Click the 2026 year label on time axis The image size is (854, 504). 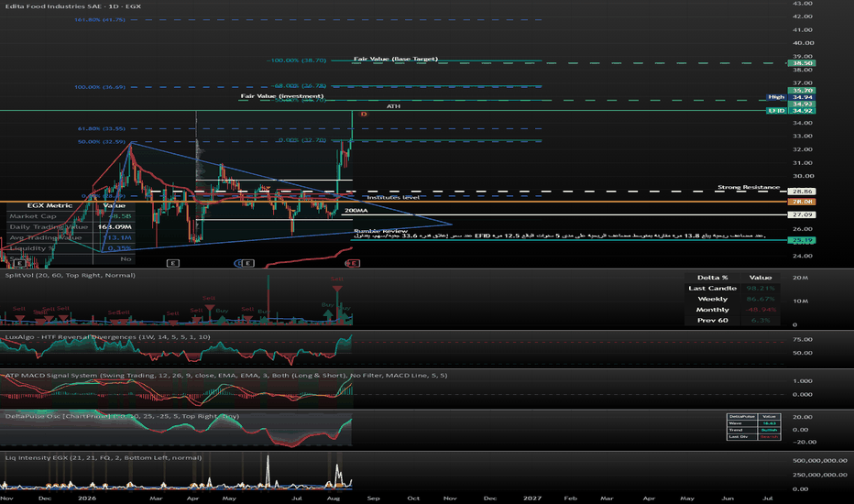click(x=87, y=498)
